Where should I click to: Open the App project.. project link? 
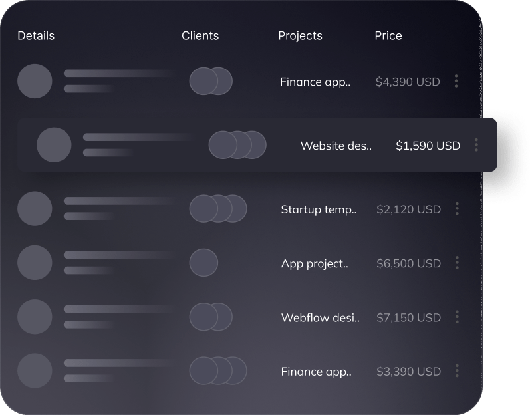[x=315, y=263]
